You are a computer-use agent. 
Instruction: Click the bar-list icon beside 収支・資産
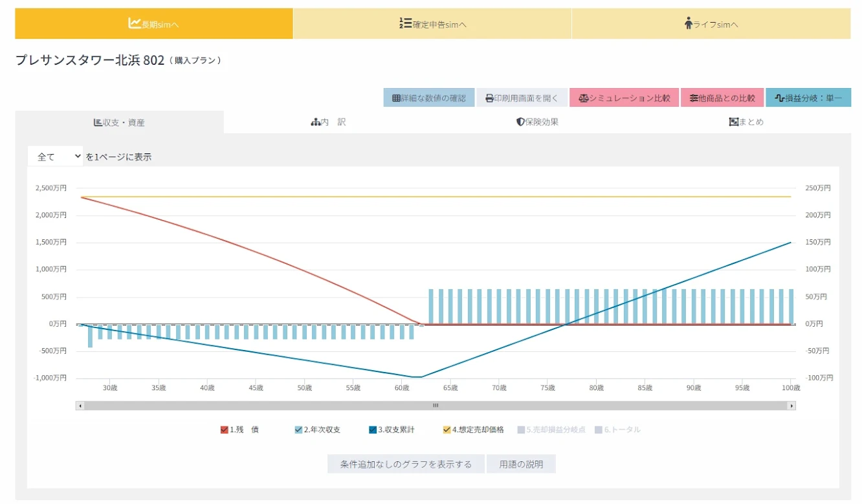[98, 122]
